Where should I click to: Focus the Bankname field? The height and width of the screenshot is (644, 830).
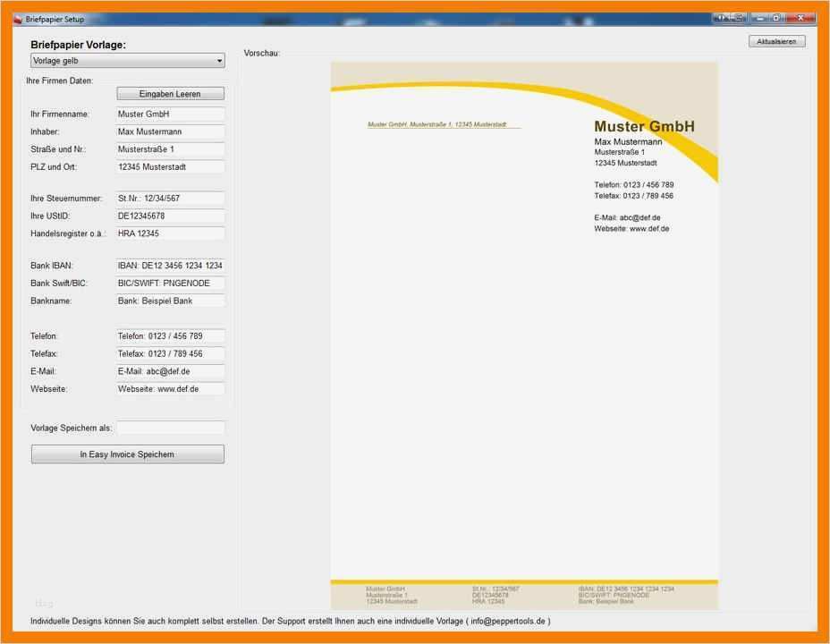(x=170, y=301)
